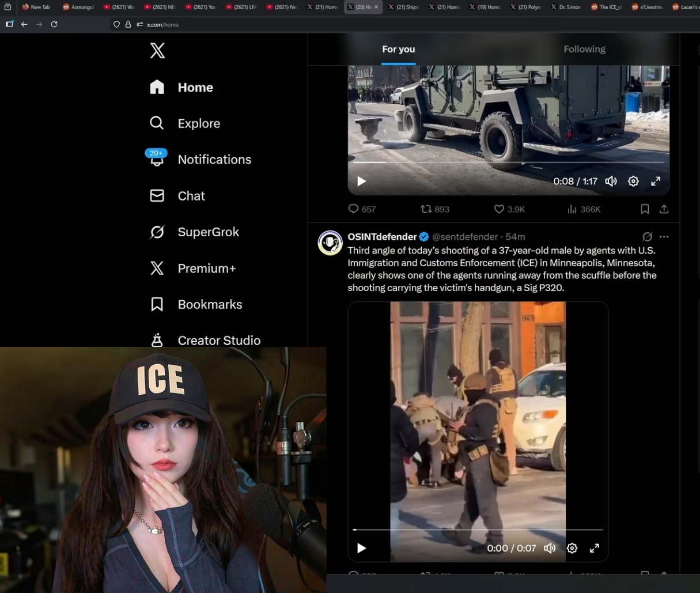Open settings gear on the 0:07 video

tap(572, 548)
